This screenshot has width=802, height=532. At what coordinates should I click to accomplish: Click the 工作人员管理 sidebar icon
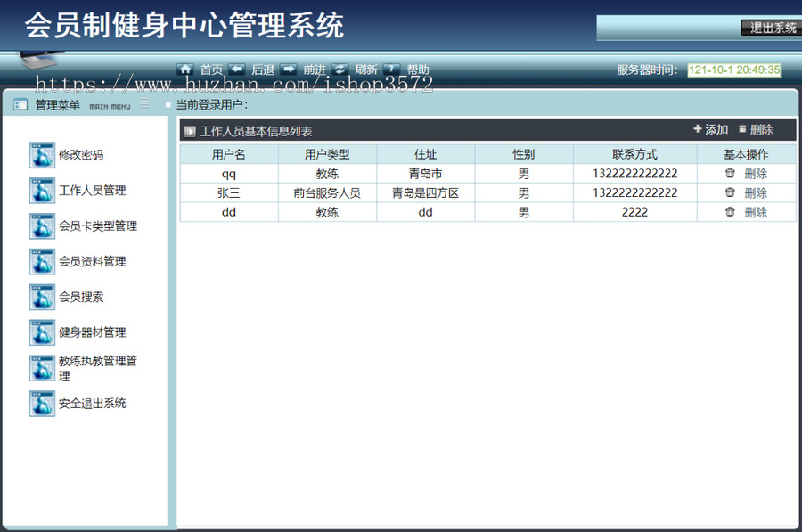(42, 191)
